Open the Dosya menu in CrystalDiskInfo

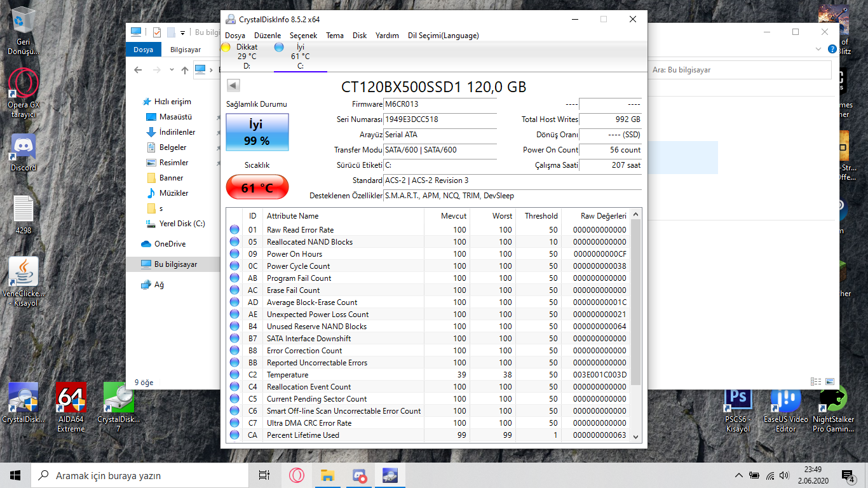point(235,36)
